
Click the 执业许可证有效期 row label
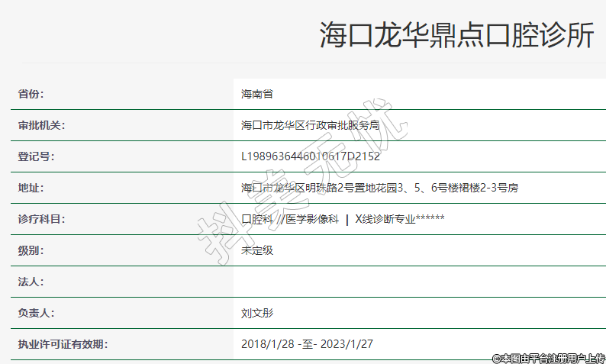(x=63, y=344)
